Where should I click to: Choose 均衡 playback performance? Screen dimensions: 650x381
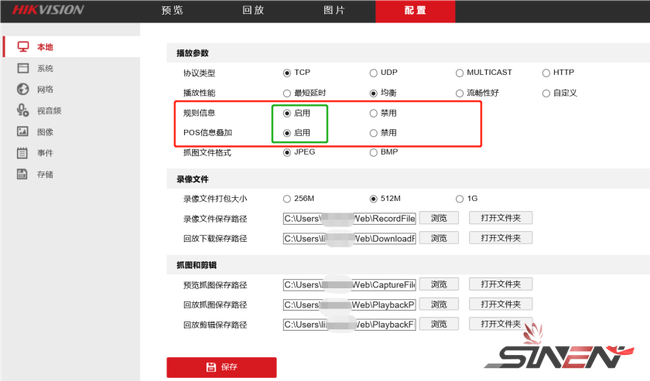pos(374,93)
